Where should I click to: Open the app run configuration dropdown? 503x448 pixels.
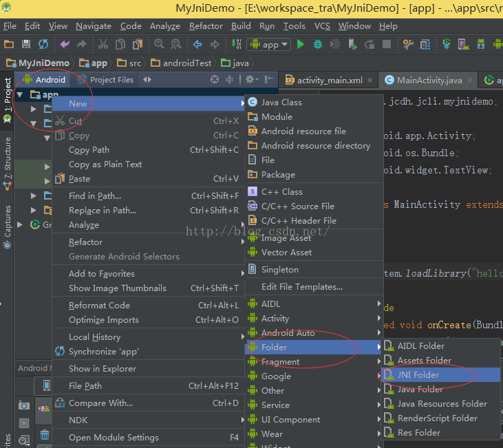(x=268, y=44)
